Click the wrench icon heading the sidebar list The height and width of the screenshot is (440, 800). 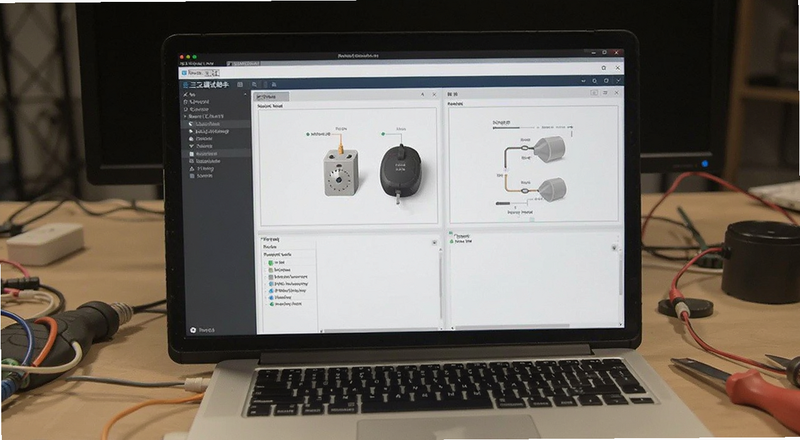(185, 94)
